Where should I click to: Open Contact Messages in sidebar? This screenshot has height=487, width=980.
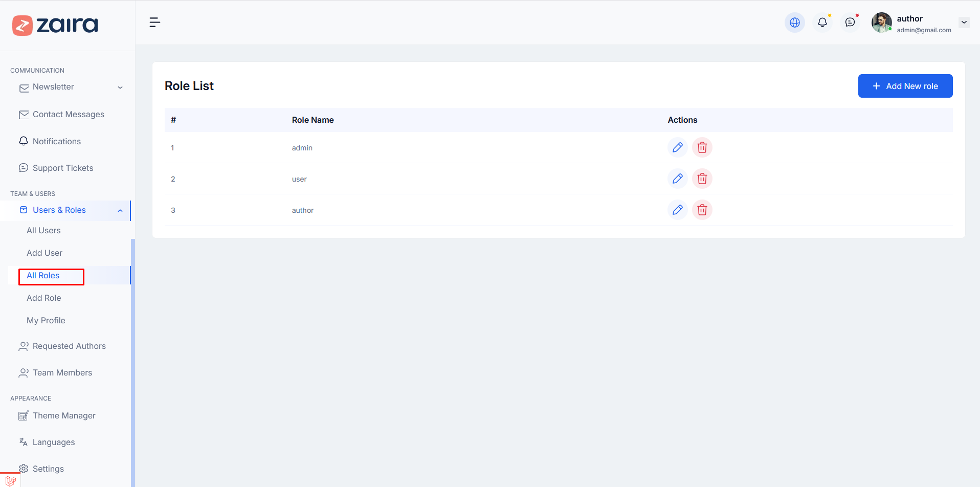point(68,115)
